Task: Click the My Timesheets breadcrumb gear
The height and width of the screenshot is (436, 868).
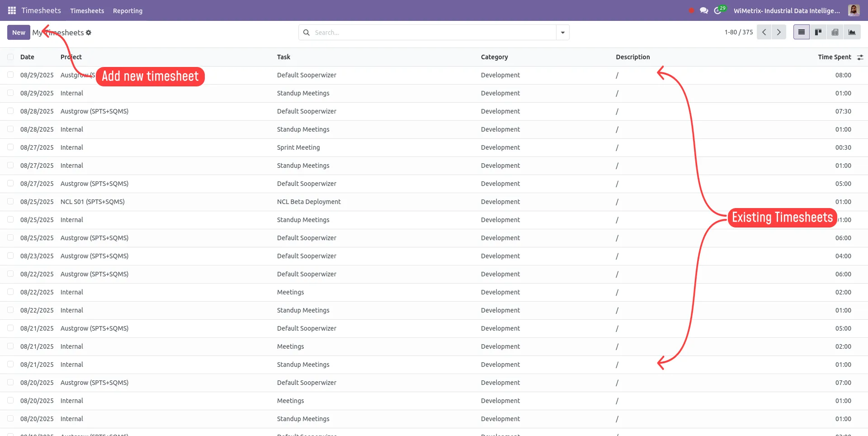Action: pyautogui.click(x=89, y=33)
